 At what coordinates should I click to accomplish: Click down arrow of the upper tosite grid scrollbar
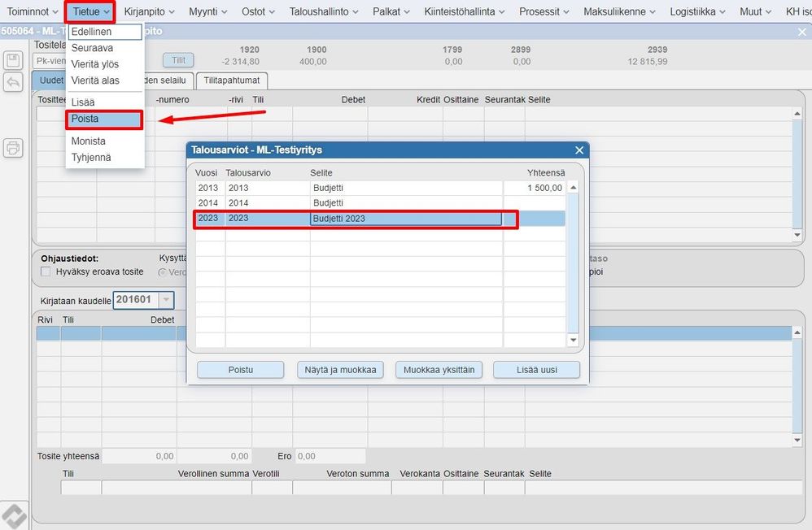pyautogui.click(x=797, y=235)
